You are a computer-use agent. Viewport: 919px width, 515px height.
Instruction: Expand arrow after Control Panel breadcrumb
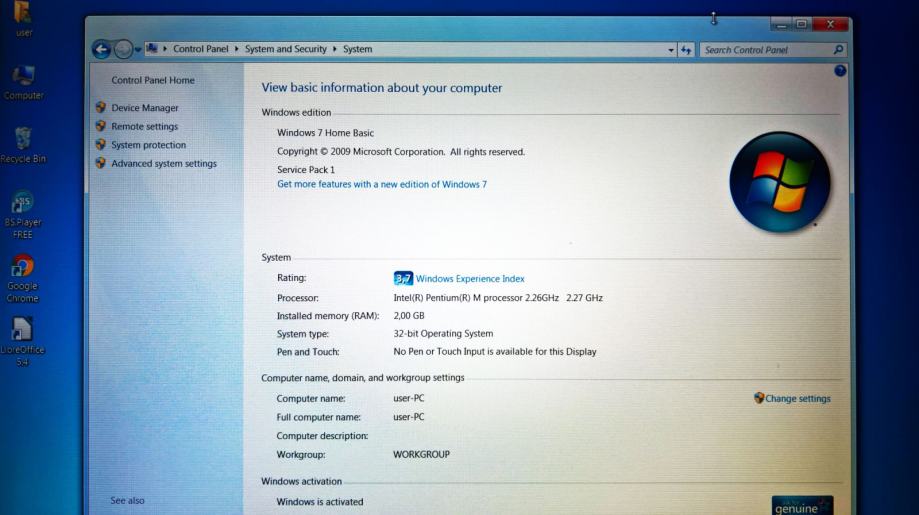click(237, 49)
